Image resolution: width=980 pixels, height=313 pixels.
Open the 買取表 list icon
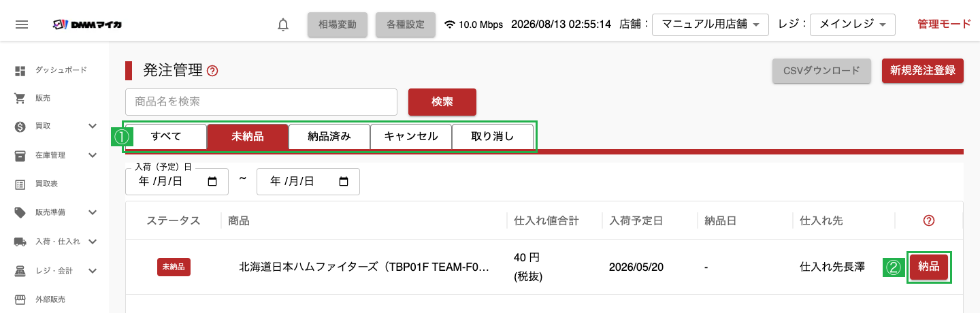click(x=20, y=184)
